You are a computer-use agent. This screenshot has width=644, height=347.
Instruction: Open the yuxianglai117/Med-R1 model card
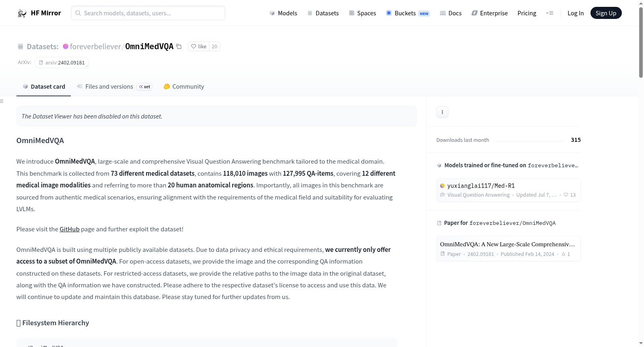[x=508, y=190]
